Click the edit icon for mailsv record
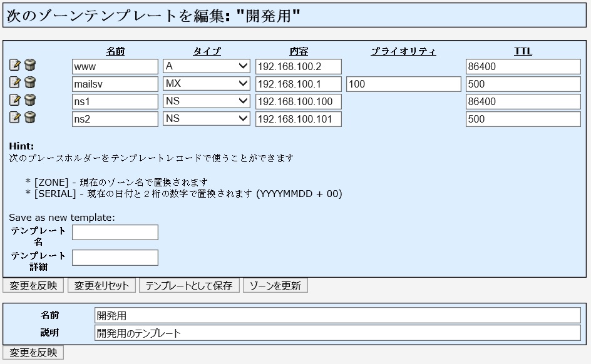The image size is (591, 364). coord(15,83)
